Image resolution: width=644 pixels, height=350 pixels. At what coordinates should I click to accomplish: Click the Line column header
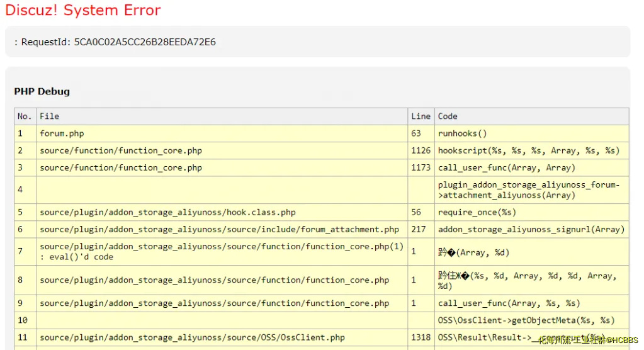click(421, 116)
